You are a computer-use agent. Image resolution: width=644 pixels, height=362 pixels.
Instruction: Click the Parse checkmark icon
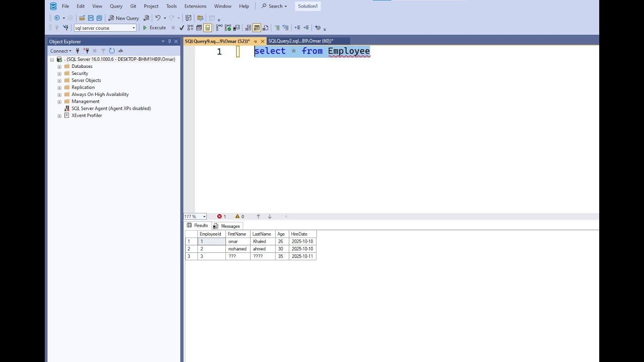point(181,28)
